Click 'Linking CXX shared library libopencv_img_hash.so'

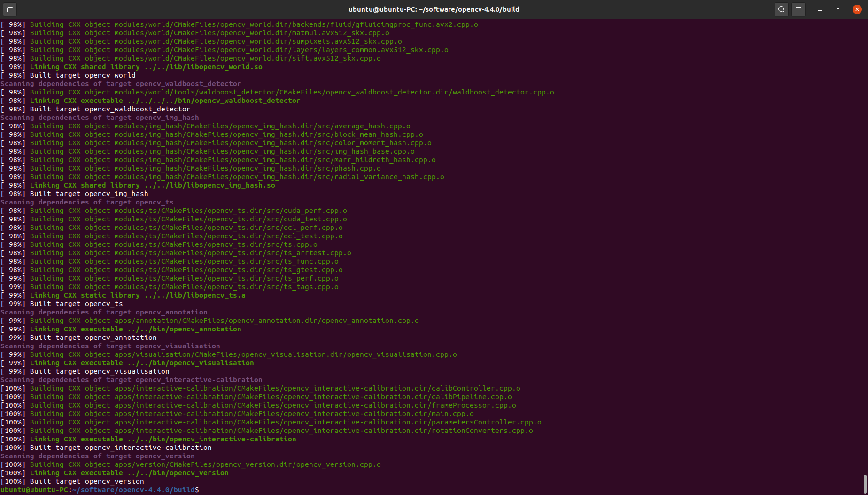point(138,185)
